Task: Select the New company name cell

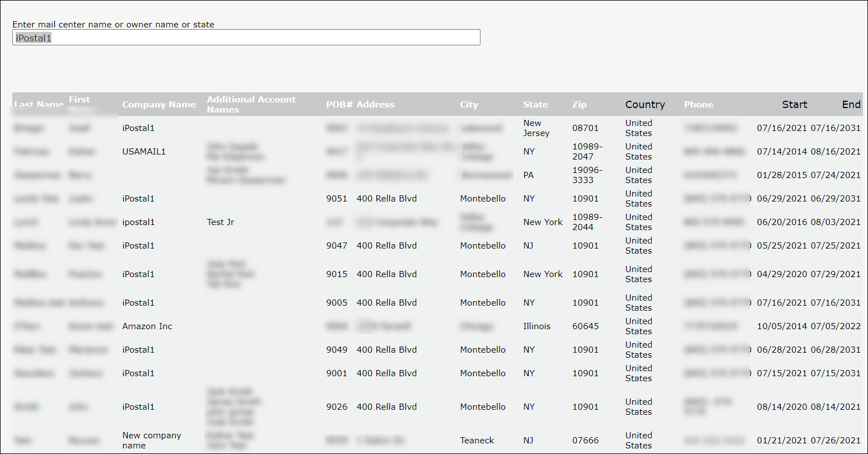Action: (x=152, y=441)
